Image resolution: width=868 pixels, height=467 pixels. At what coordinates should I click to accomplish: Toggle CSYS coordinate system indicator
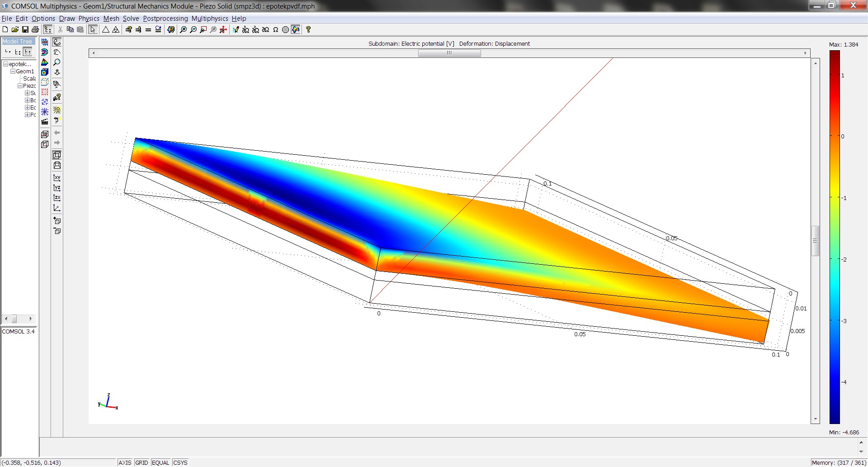pos(180,462)
